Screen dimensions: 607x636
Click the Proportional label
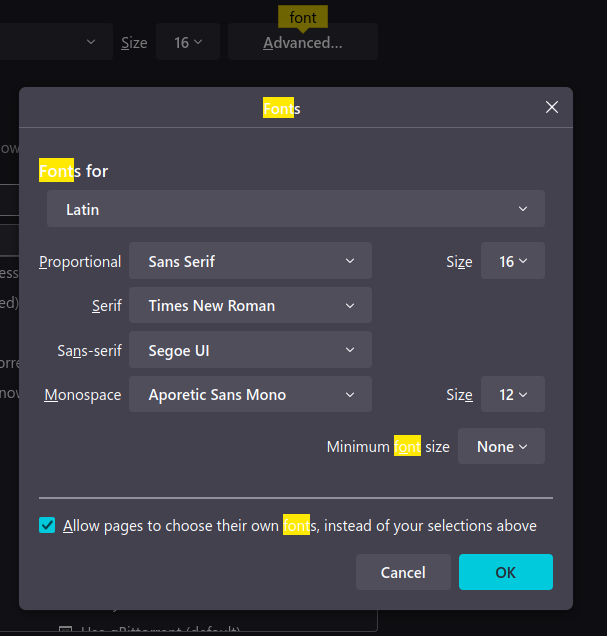tap(80, 262)
